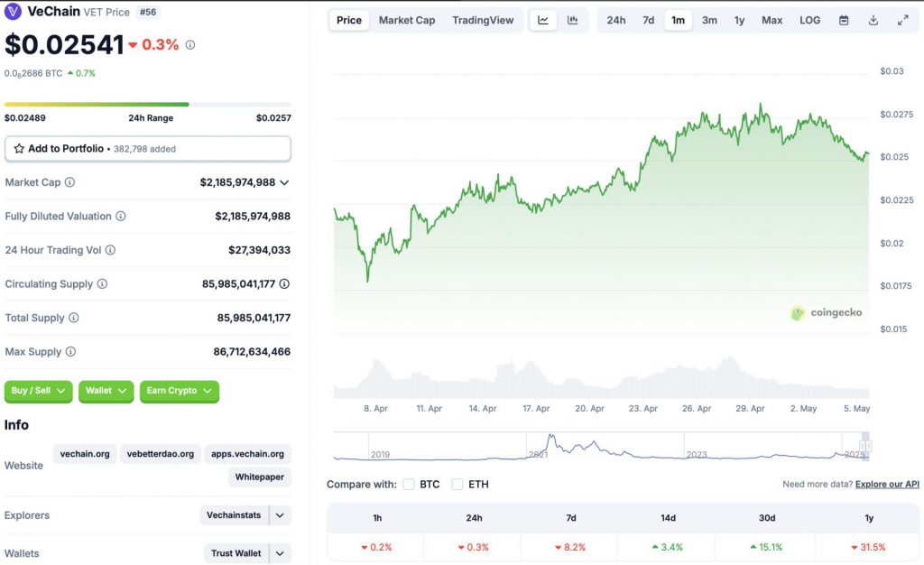Click the VeChain logo icon
The width and height of the screenshot is (924, 565).
click(13, 12)
